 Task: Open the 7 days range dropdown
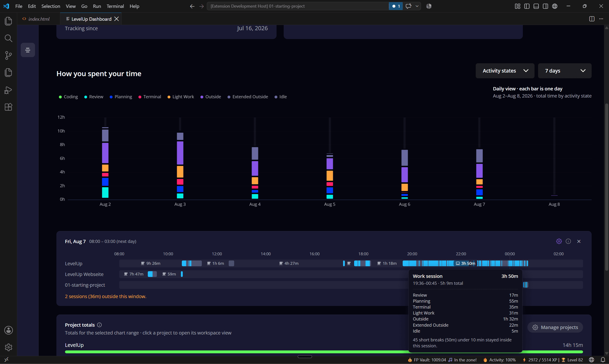pyautogui.click(x=564, y=71)
